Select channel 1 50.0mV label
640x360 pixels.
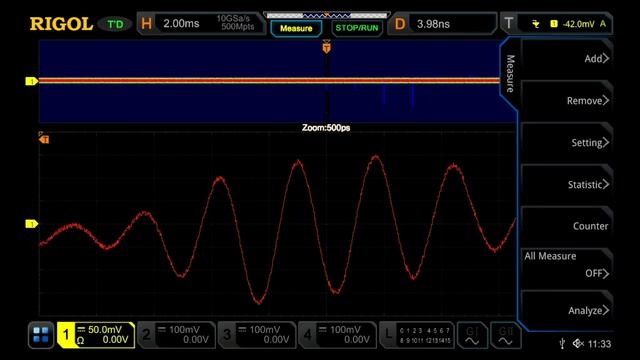104,329
